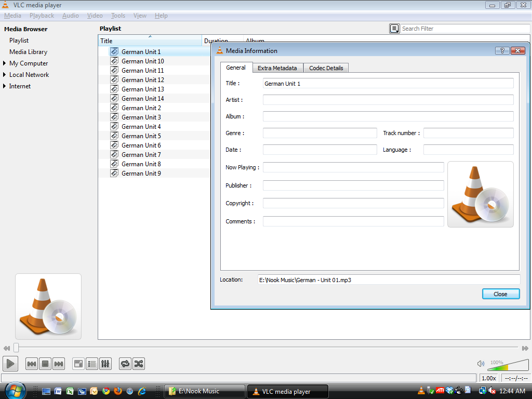This screenshot has height=399, width=532.
Task: Click the Artist text field
Action: pyautogui.click(x=388, y=100)
